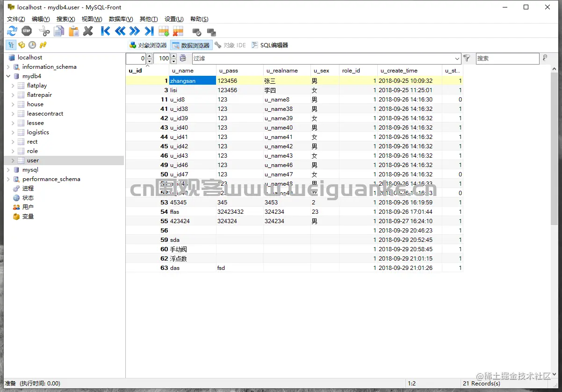The width and height of the screenshot is (562, 392).
Task: Expand the flatplay table node
Action: coord(13,86)
